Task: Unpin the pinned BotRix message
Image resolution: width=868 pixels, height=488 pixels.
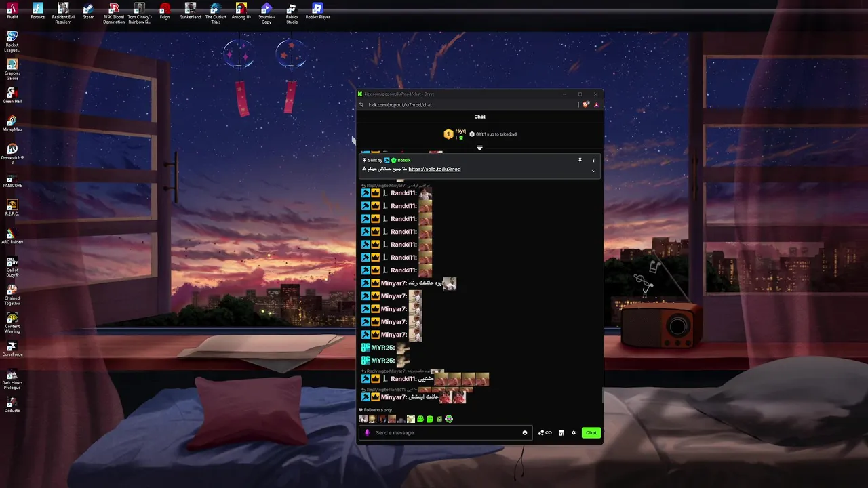Action: click(580, 161)
